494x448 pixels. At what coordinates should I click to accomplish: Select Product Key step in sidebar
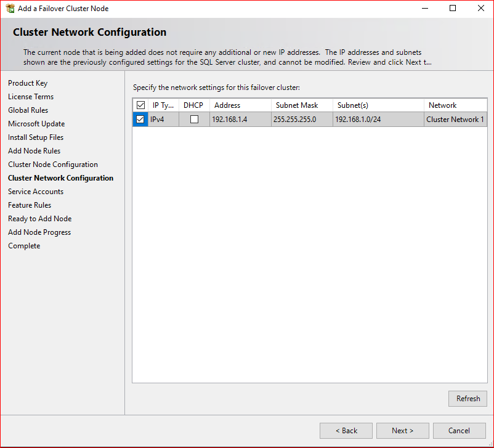[28, 83]
